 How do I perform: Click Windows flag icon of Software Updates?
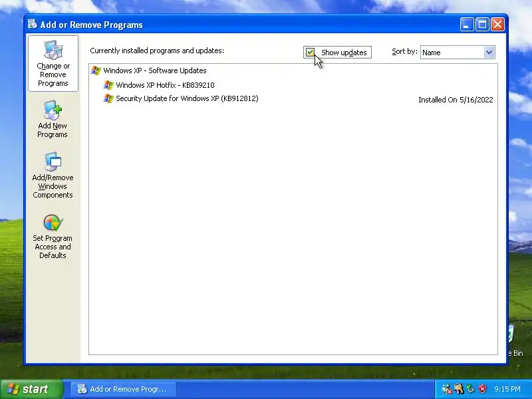96,70
